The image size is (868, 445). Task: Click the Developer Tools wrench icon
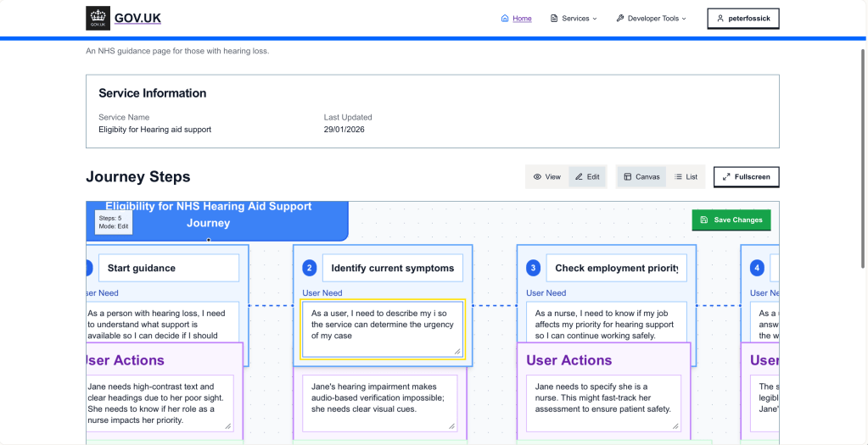(x=620, y=19)
